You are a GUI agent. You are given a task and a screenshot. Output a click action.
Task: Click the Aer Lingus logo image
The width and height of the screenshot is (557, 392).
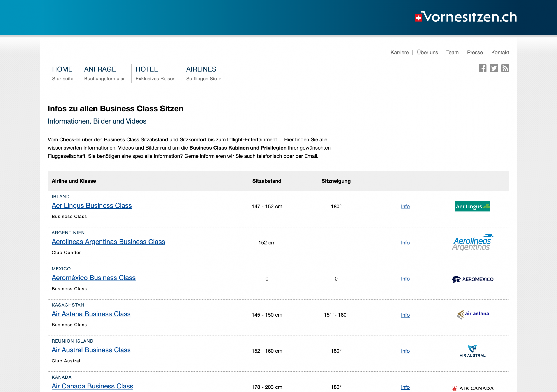coord(472,207)
